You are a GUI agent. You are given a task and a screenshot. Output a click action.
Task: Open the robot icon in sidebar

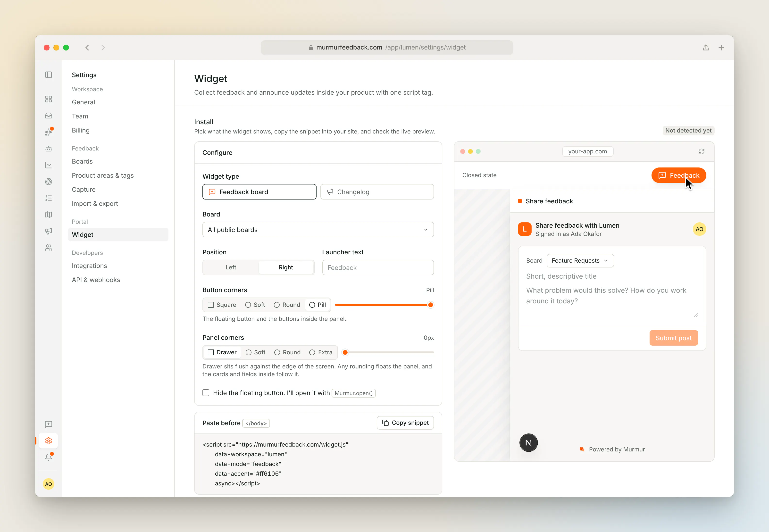click(x=49, y=149)
